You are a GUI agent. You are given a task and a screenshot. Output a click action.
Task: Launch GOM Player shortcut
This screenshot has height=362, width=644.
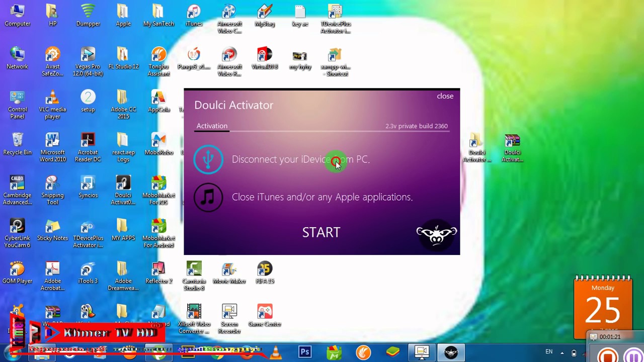18,272
